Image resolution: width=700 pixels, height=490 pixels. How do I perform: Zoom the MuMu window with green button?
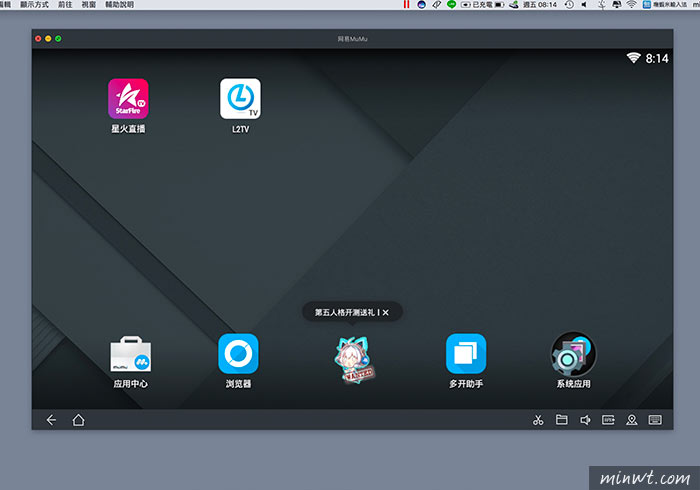58,39
